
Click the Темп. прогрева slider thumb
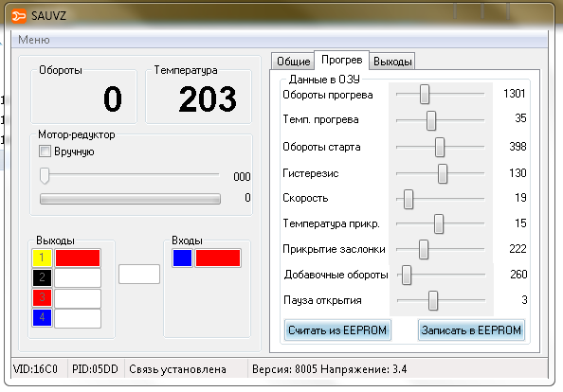click(x=431, y=120)
